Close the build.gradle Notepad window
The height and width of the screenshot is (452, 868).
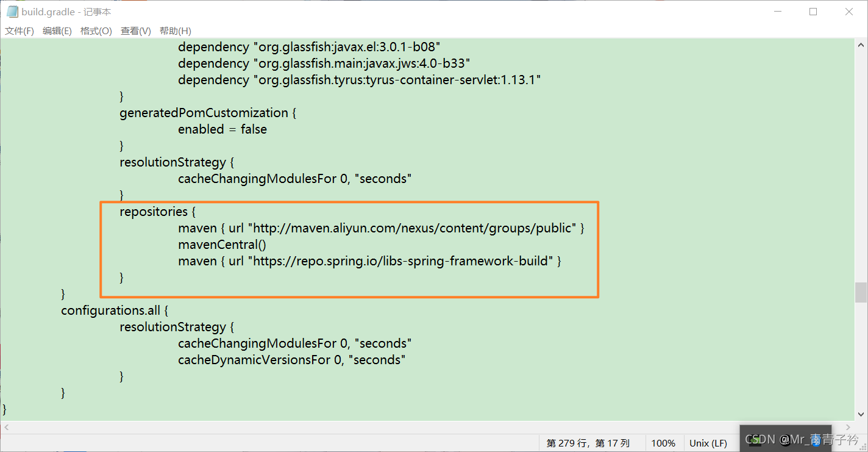click(849, 12)
